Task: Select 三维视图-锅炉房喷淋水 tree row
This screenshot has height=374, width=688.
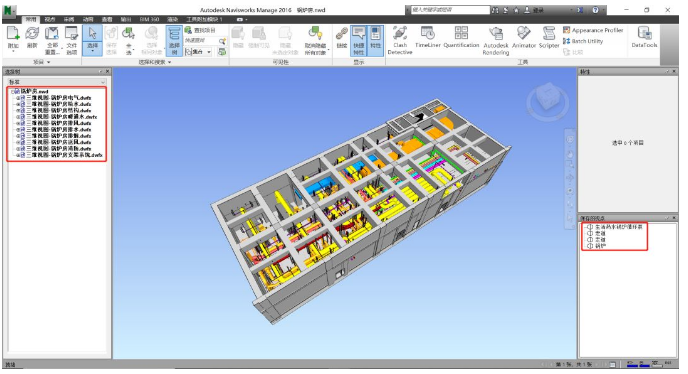Action: (x=61, y=117)
